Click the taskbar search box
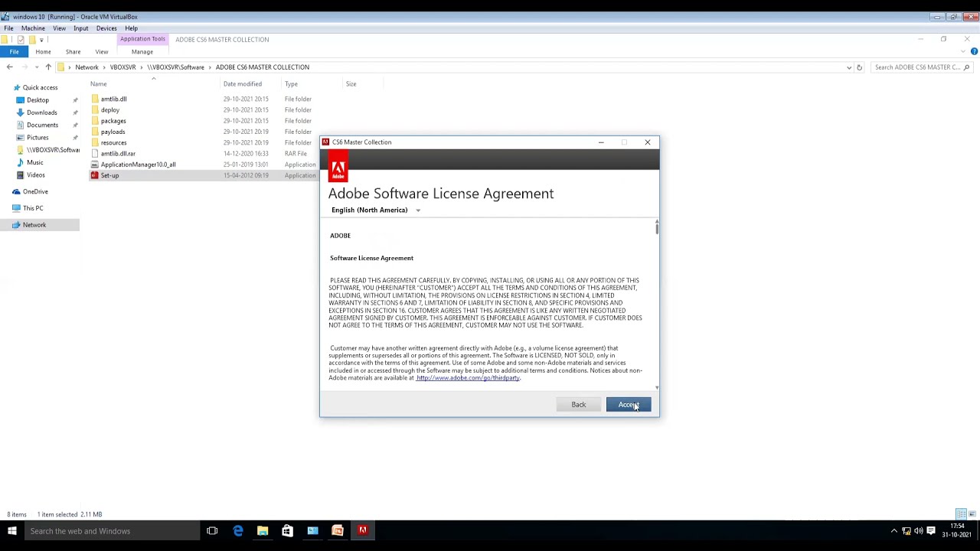980x551 pixels. click(111, 531)
